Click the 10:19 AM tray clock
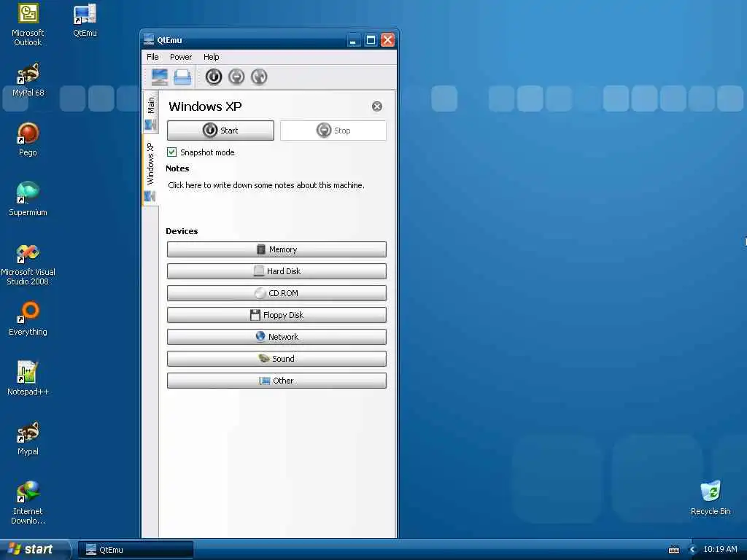This screenshot has height=560, width=747. pos(720,550)
